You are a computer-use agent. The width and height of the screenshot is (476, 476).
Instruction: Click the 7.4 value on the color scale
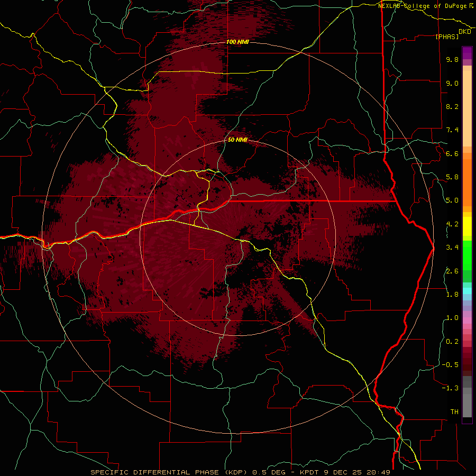click(452, 130)
